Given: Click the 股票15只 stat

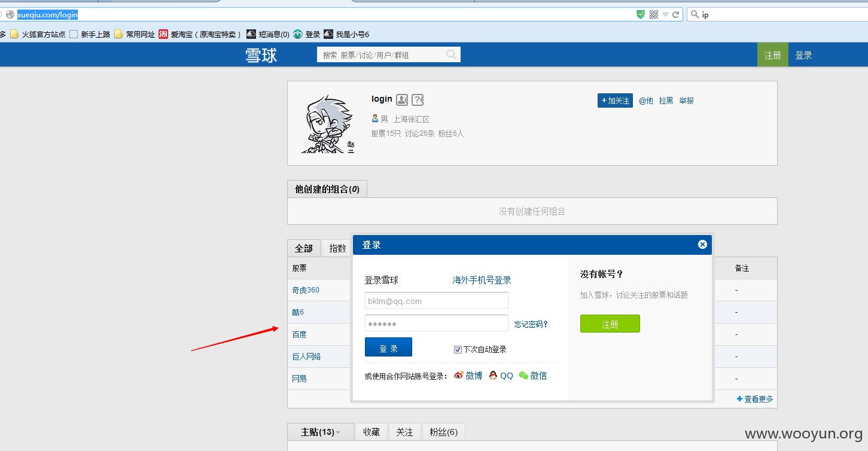Looking at the screenshot, I should (386, 133).
